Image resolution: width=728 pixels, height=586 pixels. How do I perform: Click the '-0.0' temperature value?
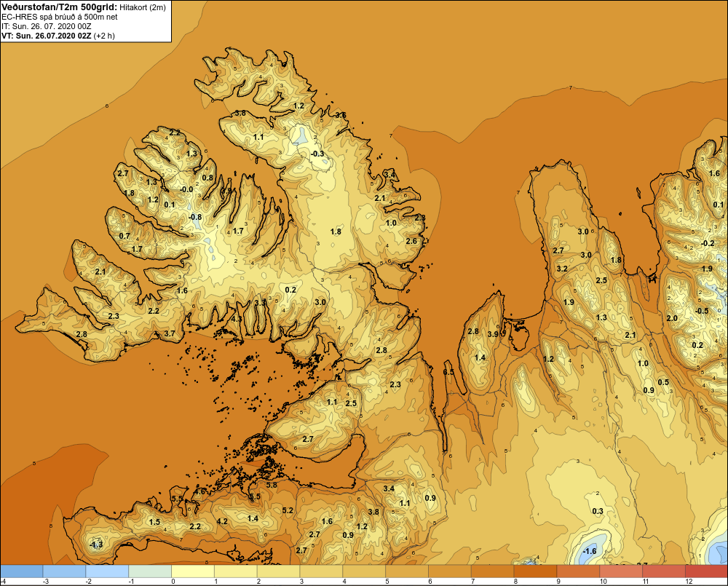coord(186,189)
